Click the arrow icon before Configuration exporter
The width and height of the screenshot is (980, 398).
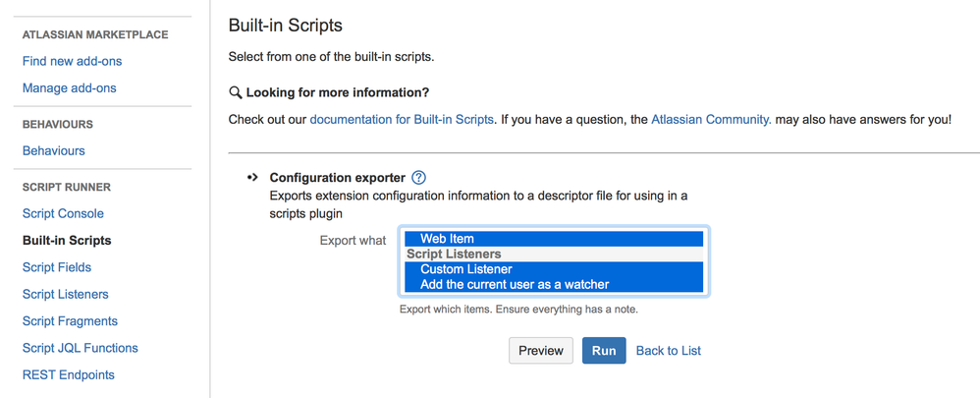[x=252, y=178]
